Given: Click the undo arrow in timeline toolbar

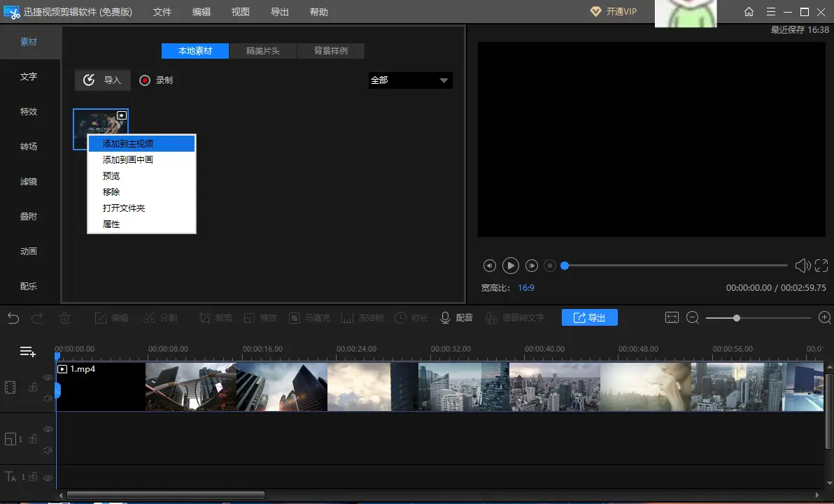Looking at the screenshot, I should (x=13, y=318).
